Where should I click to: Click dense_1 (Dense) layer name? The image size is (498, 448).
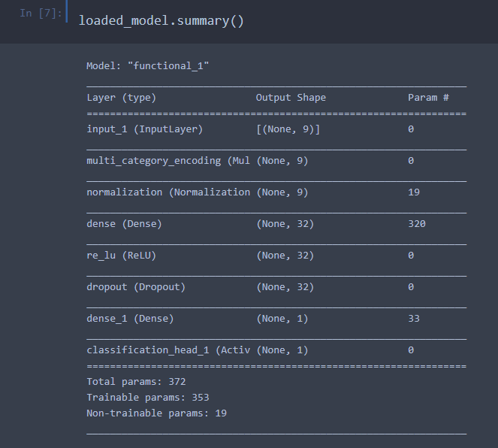click(x=130, y=319)
